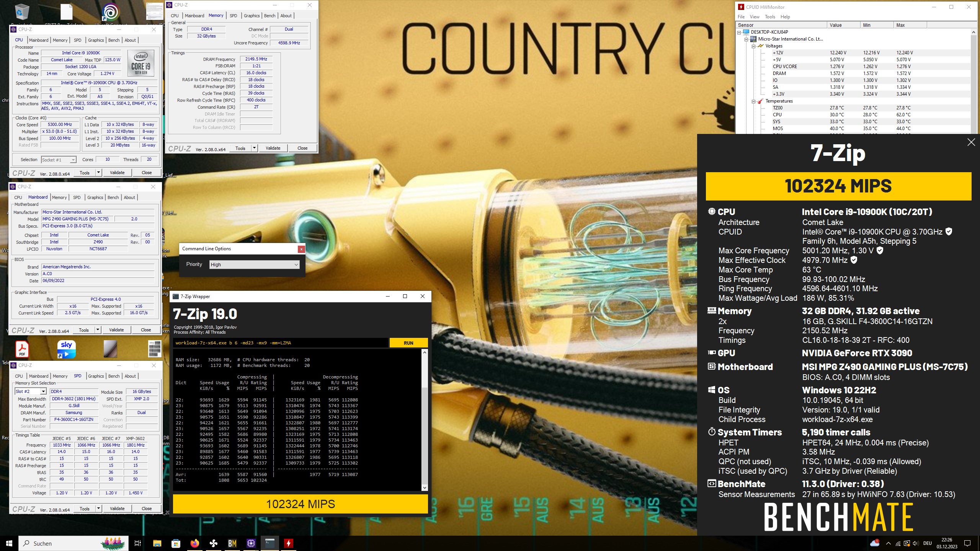Click the 102324 MIPS result banner in wrapper
Image resolution: width=980 pixels, height=551 pixels.
click(301, 504)
